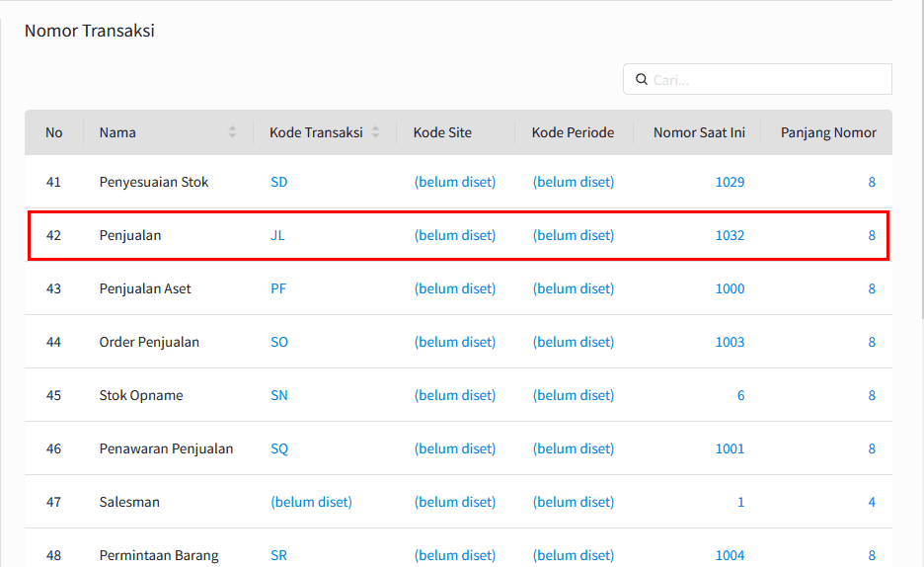Set Kode Periode for Order Penjualan
924x567 pixels.
point(574,342)
